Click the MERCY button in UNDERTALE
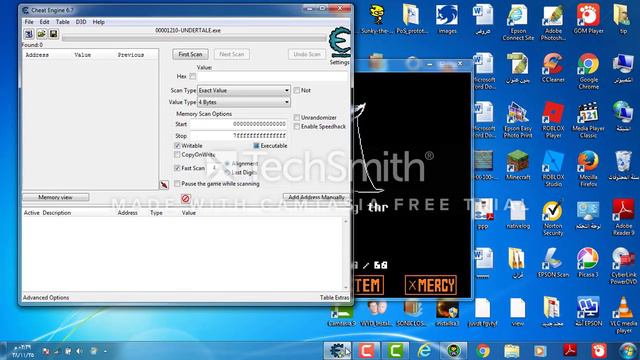The image size is (640, 360). 431,285
